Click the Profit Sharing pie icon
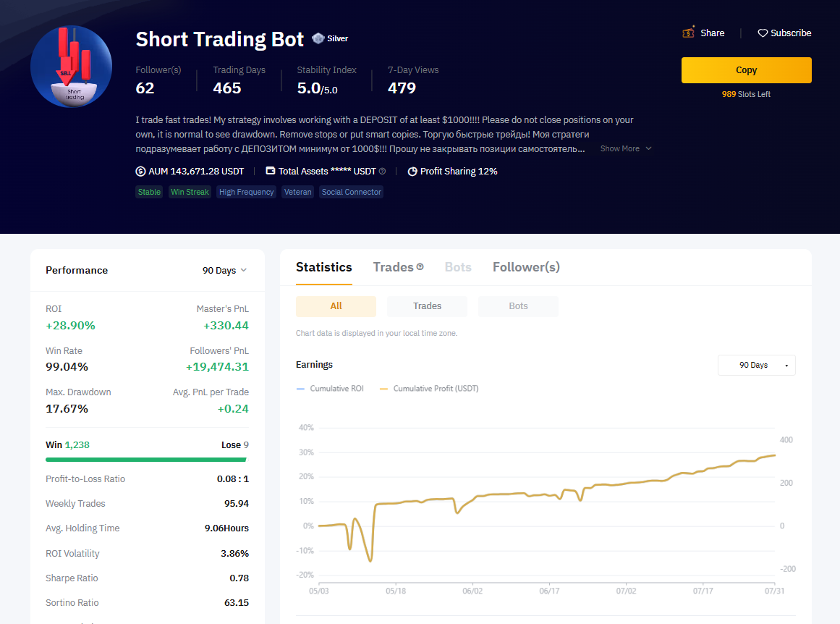The height and width of the screenshot is (624, 840). pyautogui.click(x=412, y=172)
